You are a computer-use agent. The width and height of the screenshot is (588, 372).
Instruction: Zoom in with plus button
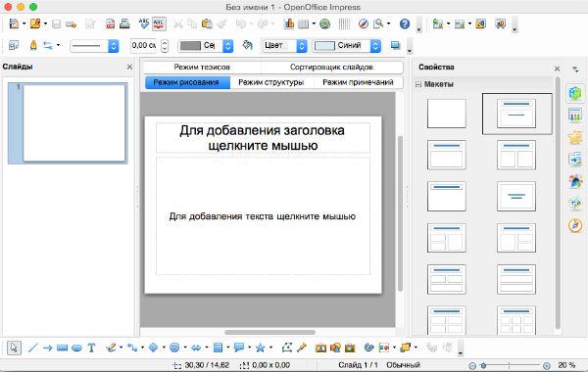tap(547, 365)
